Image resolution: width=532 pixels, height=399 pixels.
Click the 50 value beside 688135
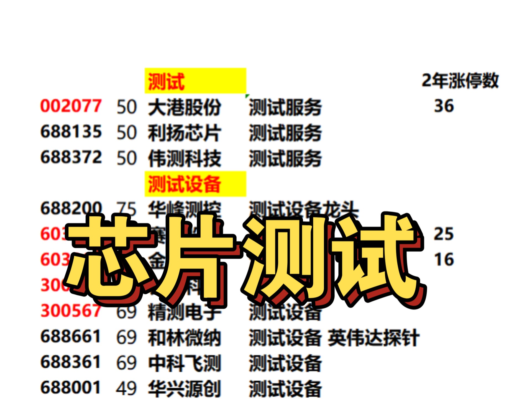[x=127, y=132]
